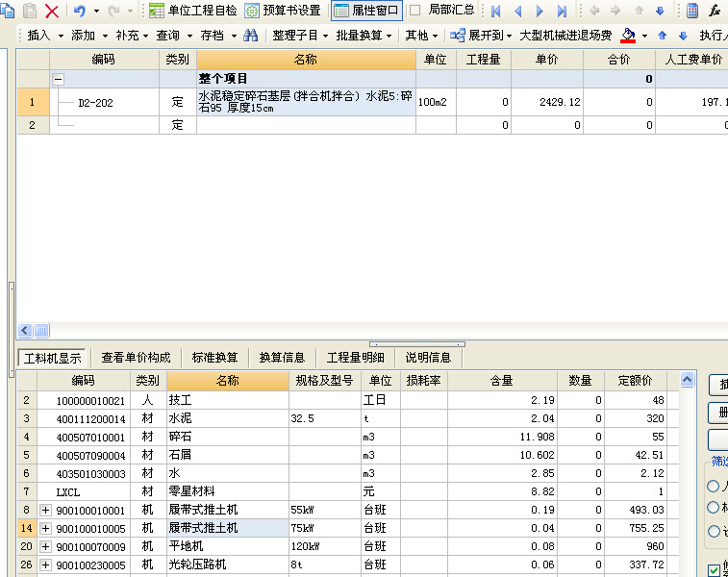Collapse the 整个项目 tree node
Viewport: 728px width, 577px height.
(58, 80)
